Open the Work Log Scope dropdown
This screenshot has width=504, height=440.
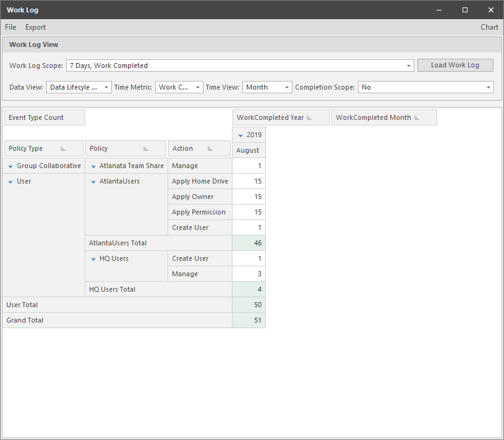coord(409,66)
